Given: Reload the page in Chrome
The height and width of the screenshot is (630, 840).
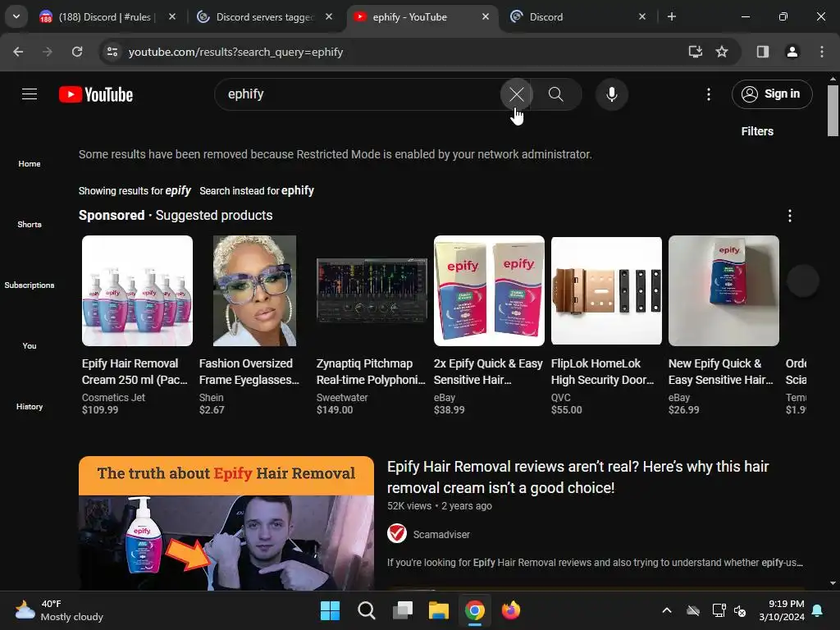Looking at the screenshot, I should coord(77,52).
